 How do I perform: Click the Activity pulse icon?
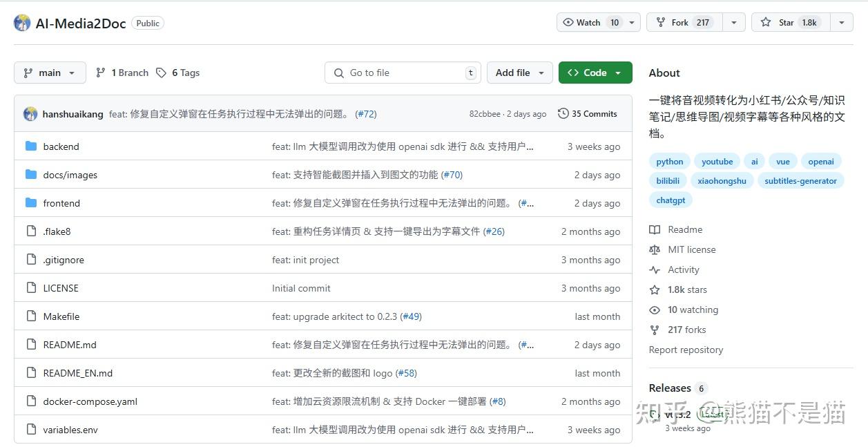655,269
